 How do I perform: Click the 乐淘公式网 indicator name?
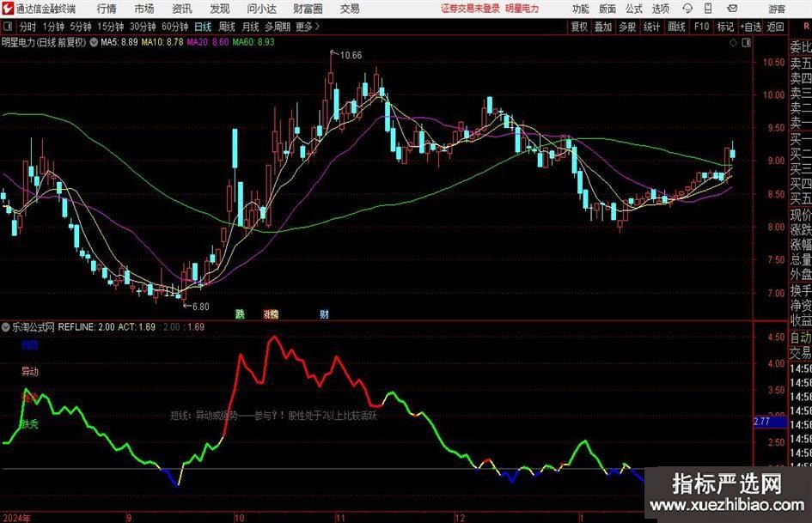tap(34, 326)
